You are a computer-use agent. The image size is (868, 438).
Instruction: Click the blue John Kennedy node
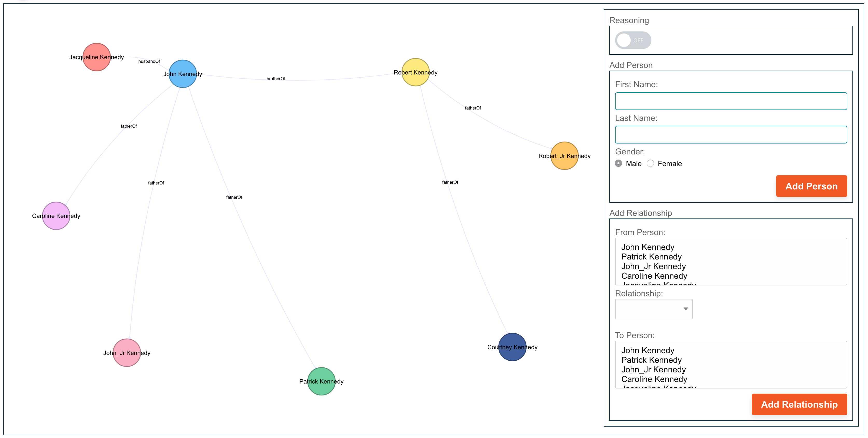click(182, 74)
